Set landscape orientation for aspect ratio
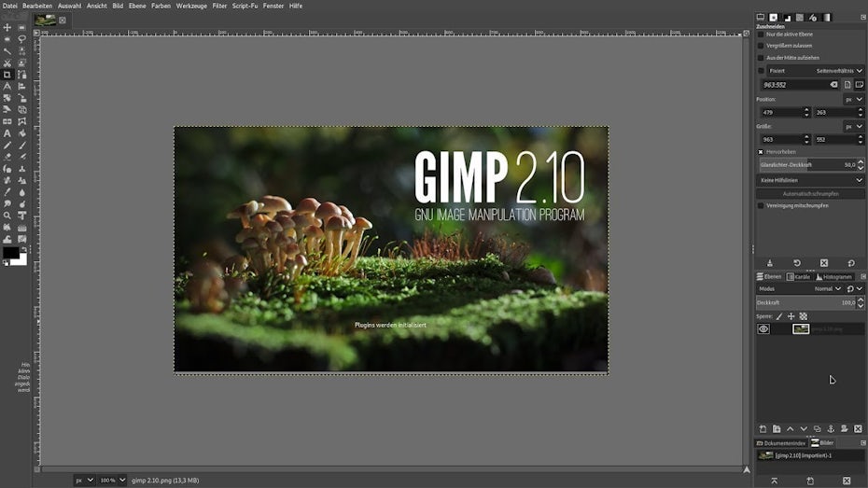The height and width of the screenshot is (488, 868). click(860, 85)
